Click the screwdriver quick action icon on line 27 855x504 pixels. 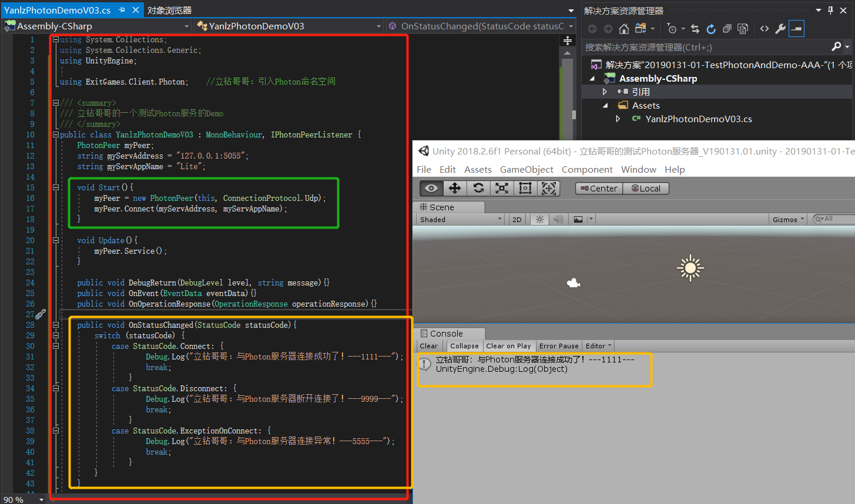tap(41, 314)
